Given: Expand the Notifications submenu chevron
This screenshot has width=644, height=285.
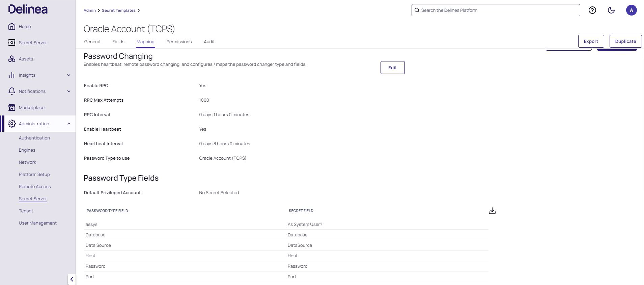Looking at the screenshot, I should tap(69, 91).
